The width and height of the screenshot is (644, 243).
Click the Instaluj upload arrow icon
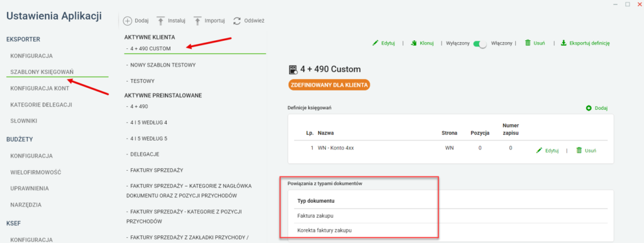pos(160,21)
